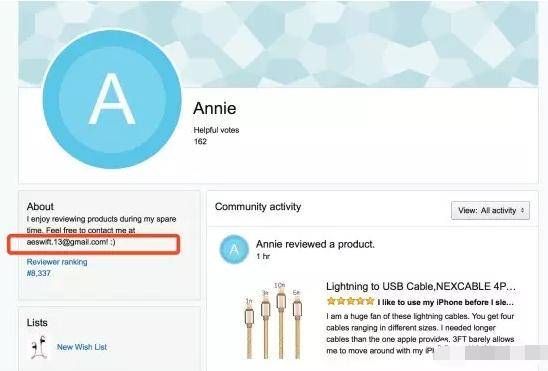
Task: Open the Reviewer ranking link
Action: tap(57, 262)
